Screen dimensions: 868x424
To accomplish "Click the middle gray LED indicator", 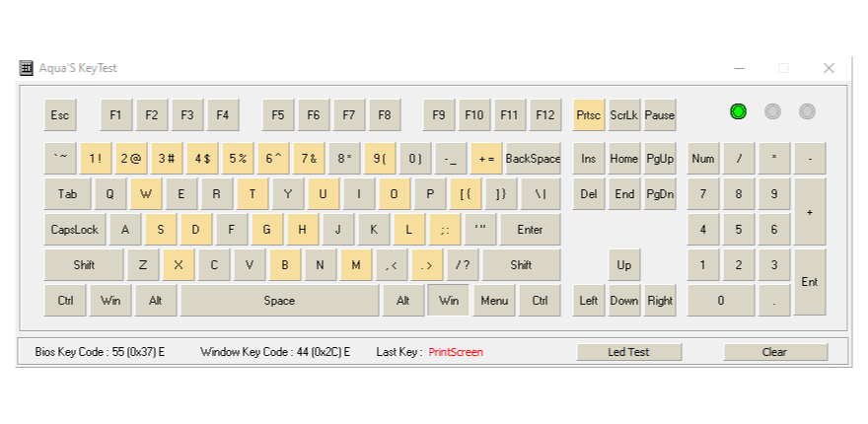I will pyautogui.click(x=772, y=111).
